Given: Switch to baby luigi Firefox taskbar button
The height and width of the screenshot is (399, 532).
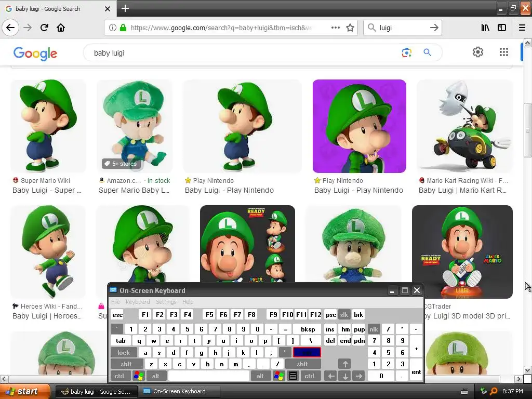Looking at the screenshot, I should click(96, 392).
